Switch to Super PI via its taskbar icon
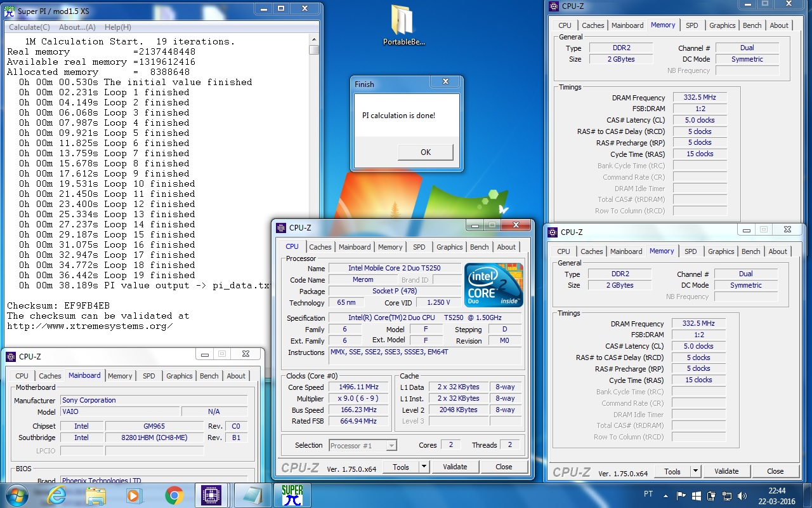The height and width of the screenshot is (508, 812). (292, 495)
